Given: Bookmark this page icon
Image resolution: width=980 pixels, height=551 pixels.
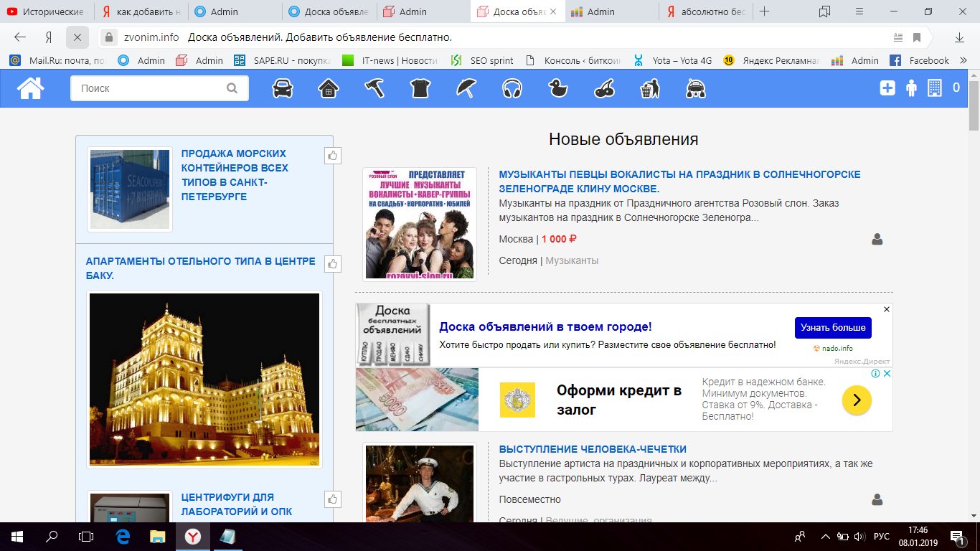Looking at the screenshot, I should tap(917, 37).
